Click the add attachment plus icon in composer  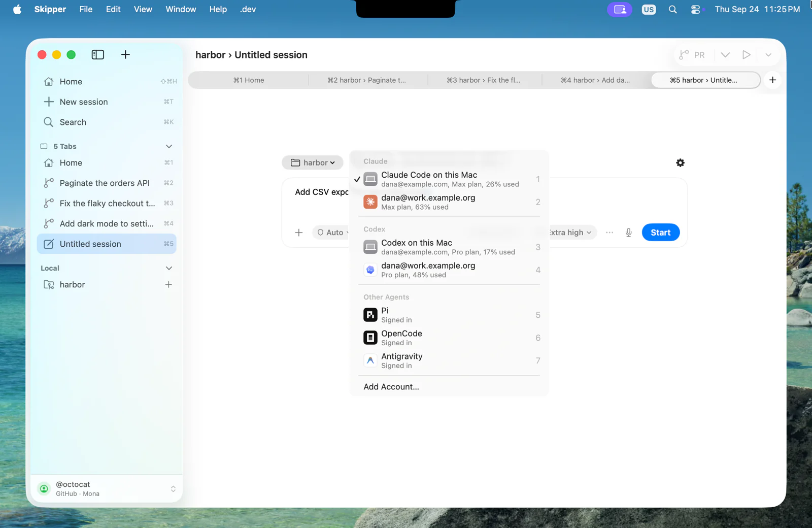[299, 233]
